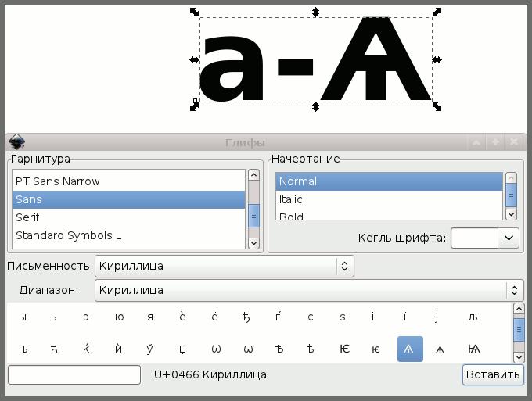532x401 pixels.
Task: Choose PT Sans Narrow font family
Action: 128,181
